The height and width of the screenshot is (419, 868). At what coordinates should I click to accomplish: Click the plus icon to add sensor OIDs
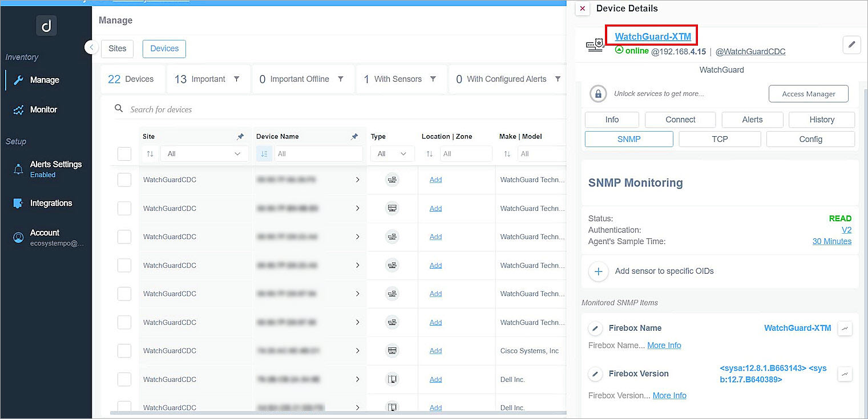[x=598, y=272]
